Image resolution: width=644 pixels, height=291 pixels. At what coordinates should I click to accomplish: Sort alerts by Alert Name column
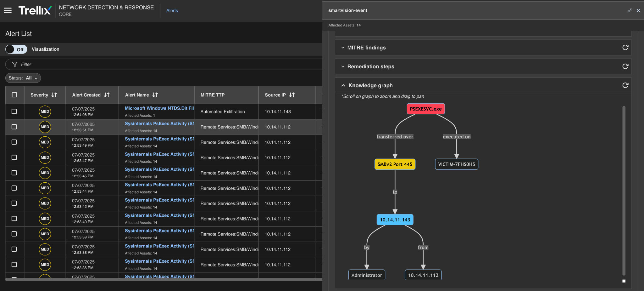point(155,95)
